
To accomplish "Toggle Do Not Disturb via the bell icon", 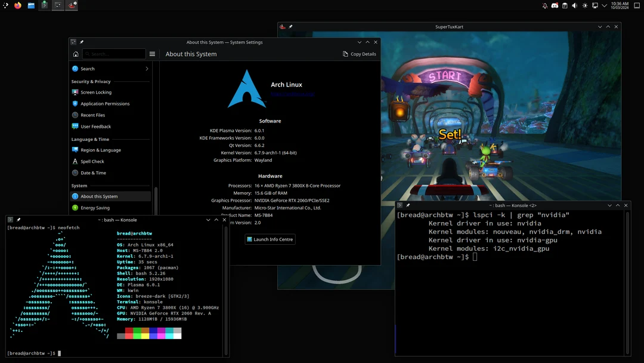I will click(545, 5).
